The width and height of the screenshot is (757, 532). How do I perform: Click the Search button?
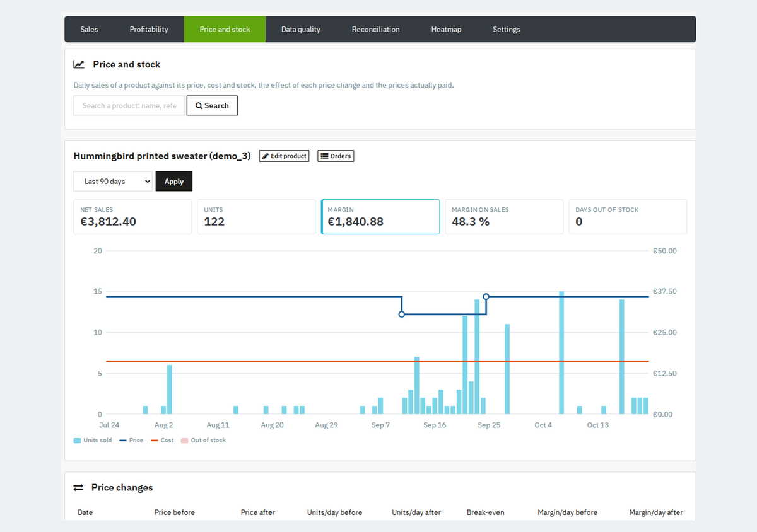[212, 106]
